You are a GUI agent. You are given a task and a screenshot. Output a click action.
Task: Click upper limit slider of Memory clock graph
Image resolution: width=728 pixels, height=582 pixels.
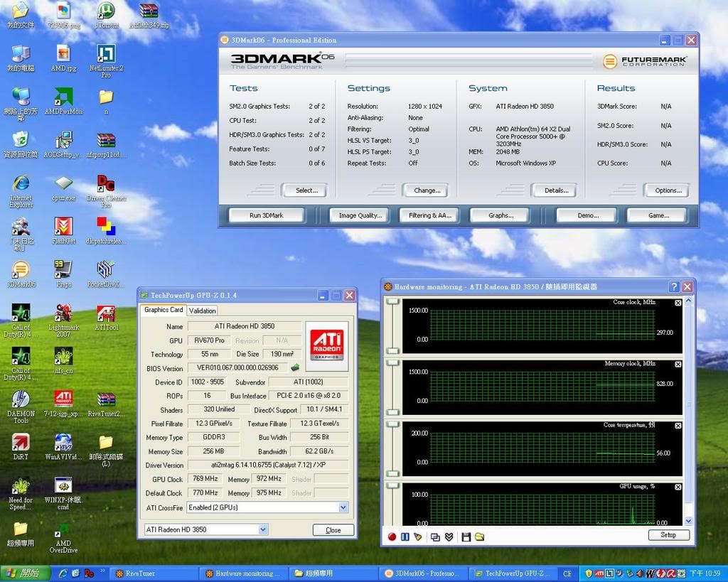pos(392,363)
